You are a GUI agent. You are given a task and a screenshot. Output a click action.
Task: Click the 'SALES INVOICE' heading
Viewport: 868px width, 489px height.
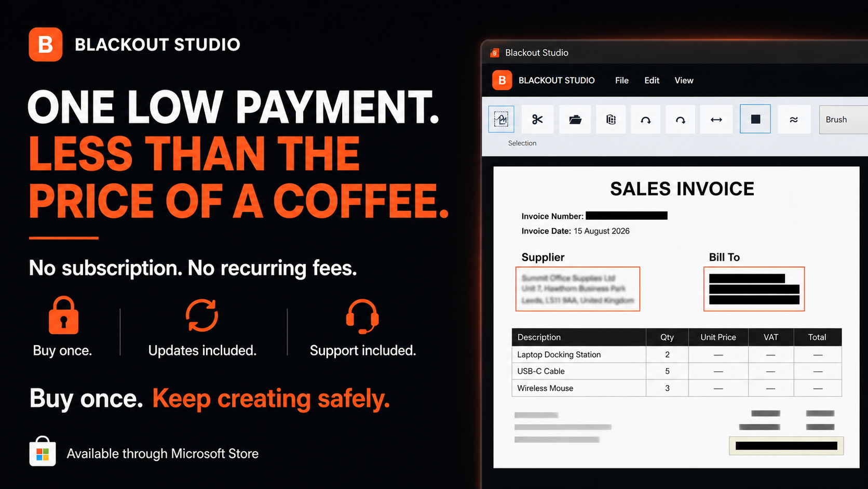(x=682, y=189)
